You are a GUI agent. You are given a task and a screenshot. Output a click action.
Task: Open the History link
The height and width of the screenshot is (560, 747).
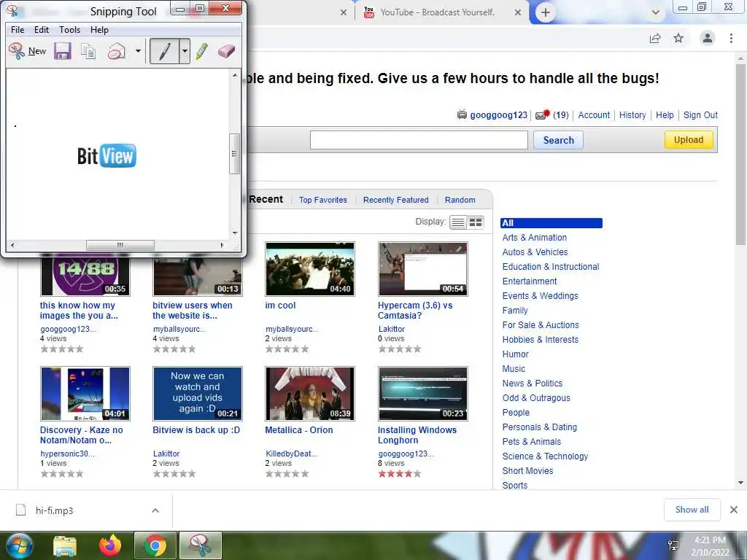[x=632, y=114]
